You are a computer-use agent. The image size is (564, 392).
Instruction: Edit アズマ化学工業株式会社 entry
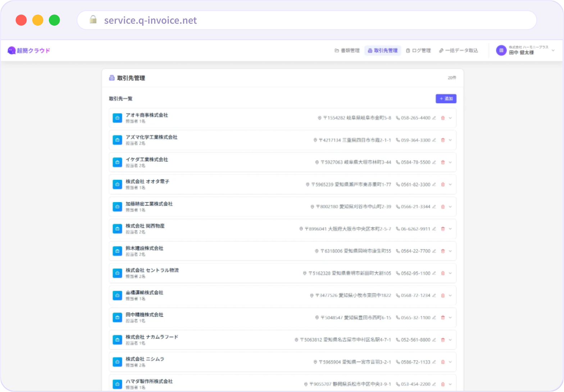434,140
